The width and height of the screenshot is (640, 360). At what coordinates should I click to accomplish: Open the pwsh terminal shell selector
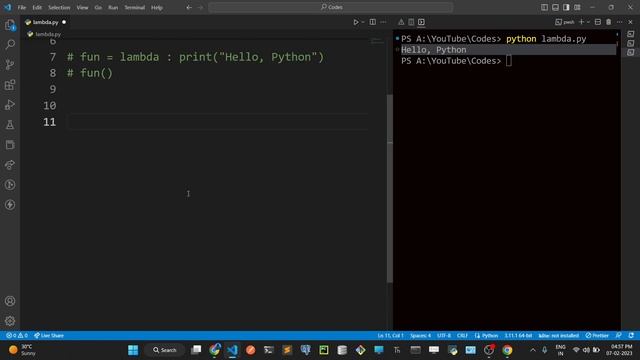pyautogui.click(x=565, y=22)
